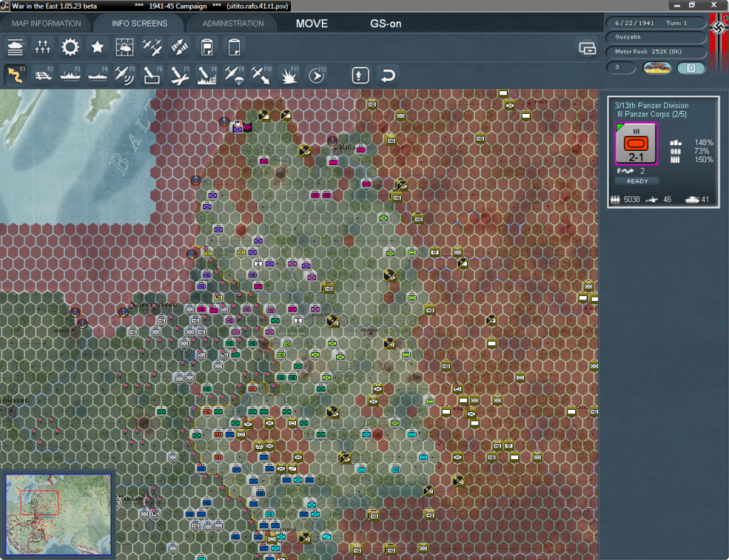Click the light blue 0 counter pill
Viewport: 729px width, 560px height.
[691, 68]
